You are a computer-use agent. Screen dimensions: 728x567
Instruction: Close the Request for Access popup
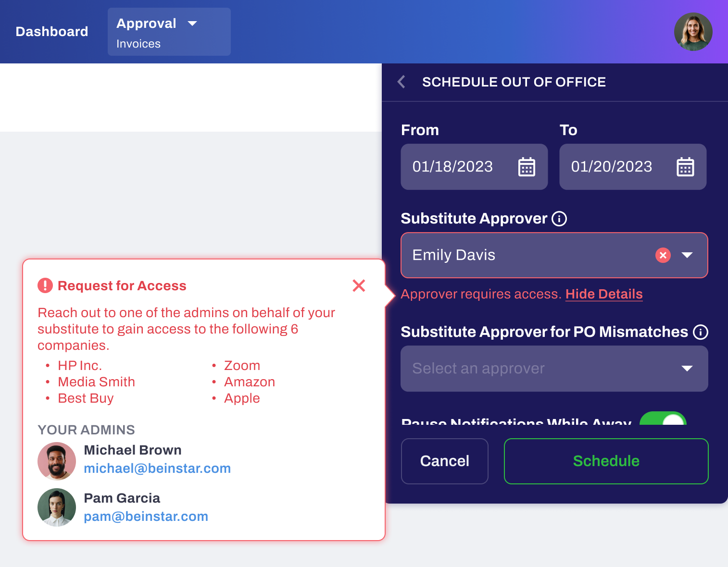tap(359, 285)
